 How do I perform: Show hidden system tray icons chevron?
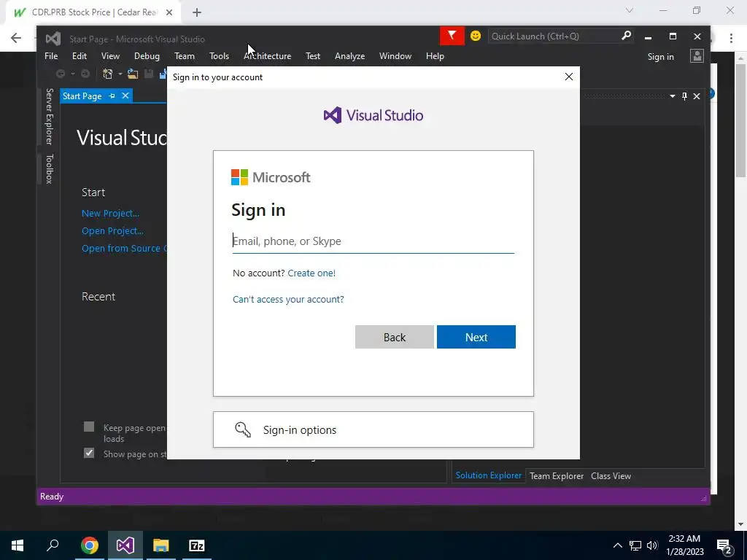[617, 545]
